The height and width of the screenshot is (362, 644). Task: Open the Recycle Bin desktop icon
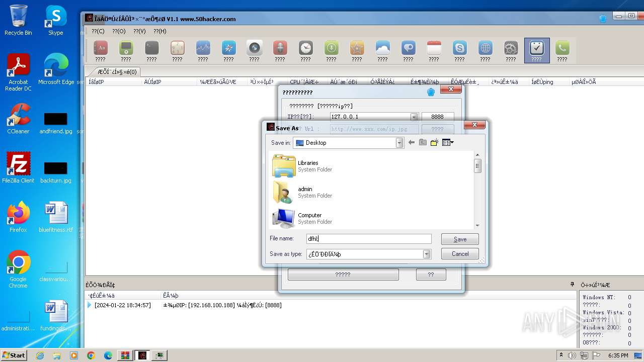tap(18, 20)
